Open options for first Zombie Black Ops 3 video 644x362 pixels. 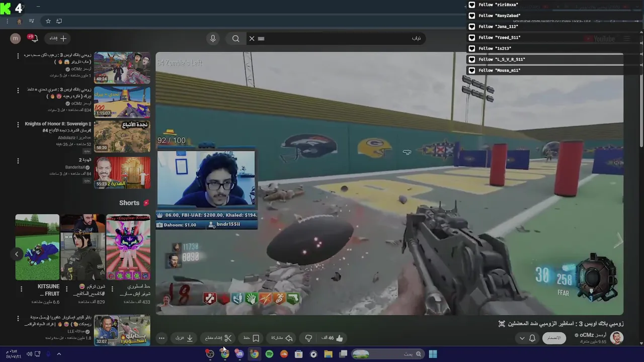(x=18, y=56)
